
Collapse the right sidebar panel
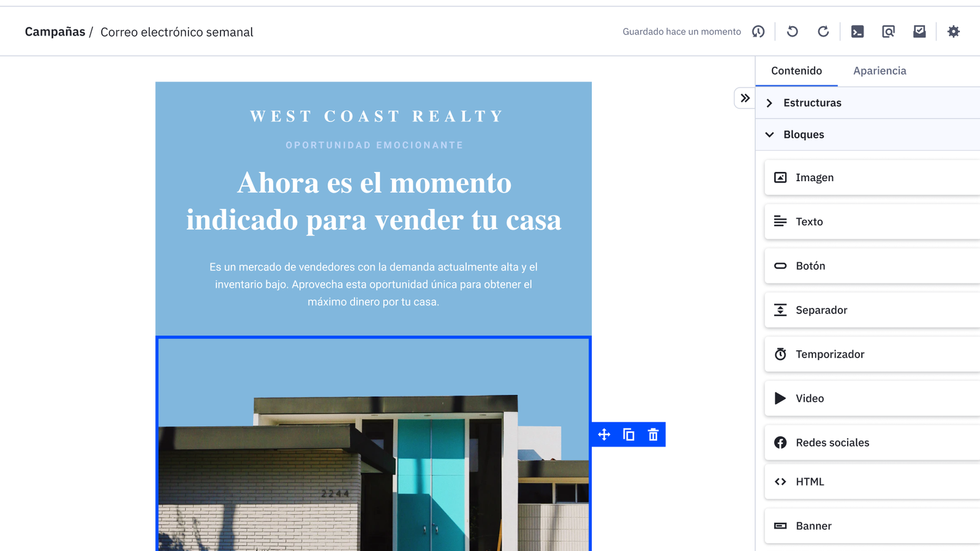745,98
